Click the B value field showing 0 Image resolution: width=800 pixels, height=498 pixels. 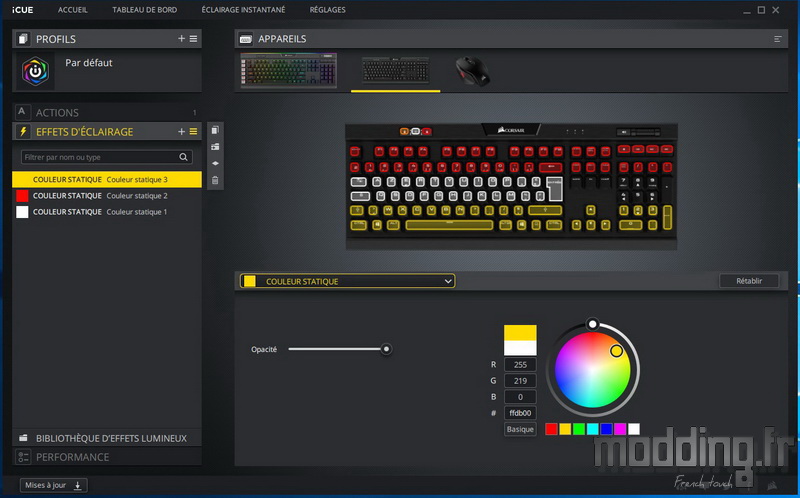(x=520, y=397)
